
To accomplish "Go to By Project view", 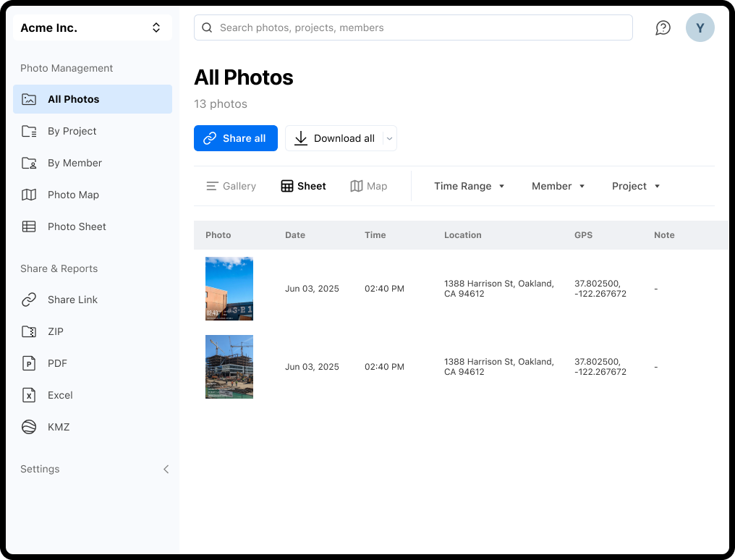I will click(93, 131).
